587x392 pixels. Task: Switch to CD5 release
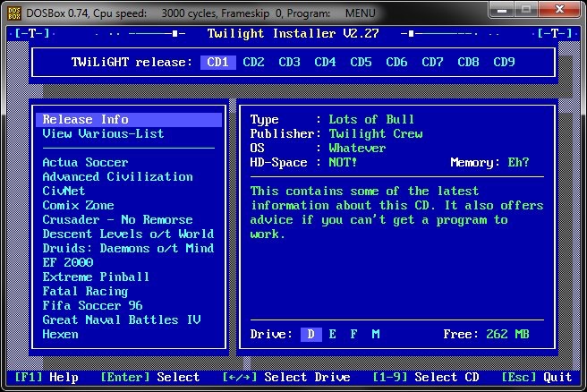[x=361, y=62]
